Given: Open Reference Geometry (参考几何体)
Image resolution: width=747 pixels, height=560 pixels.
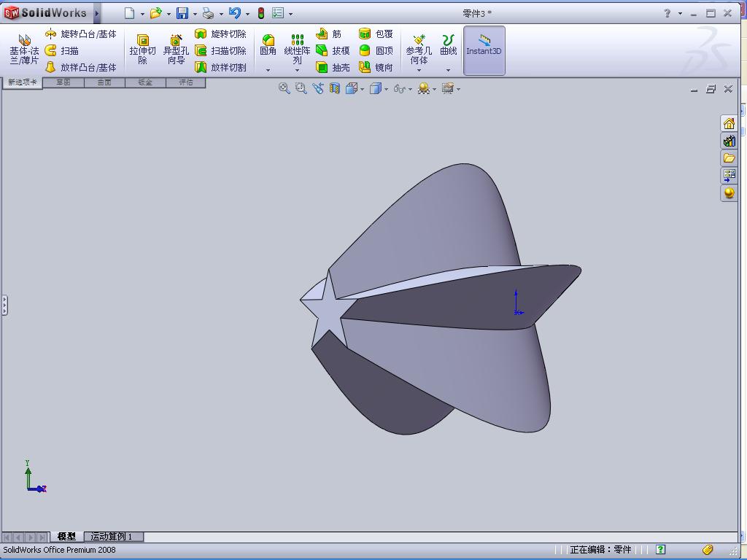Looking at the screenshot, I should pyautogui.click(x=419, y=50).
